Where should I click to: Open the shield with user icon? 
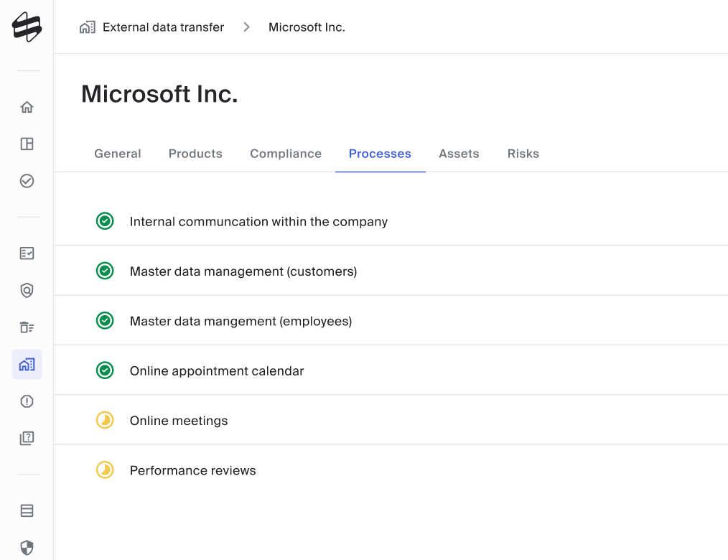pyautogui.click(x=27, y=290)
